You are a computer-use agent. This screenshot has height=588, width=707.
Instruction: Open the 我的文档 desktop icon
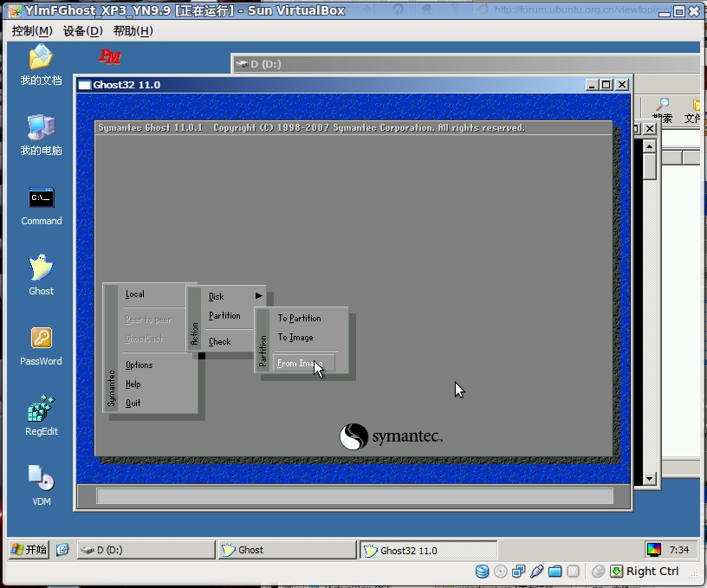[41, 64]
